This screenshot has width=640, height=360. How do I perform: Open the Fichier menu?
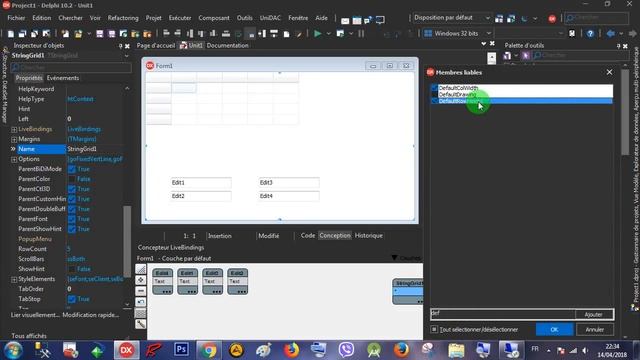click(x=16, y=18)
